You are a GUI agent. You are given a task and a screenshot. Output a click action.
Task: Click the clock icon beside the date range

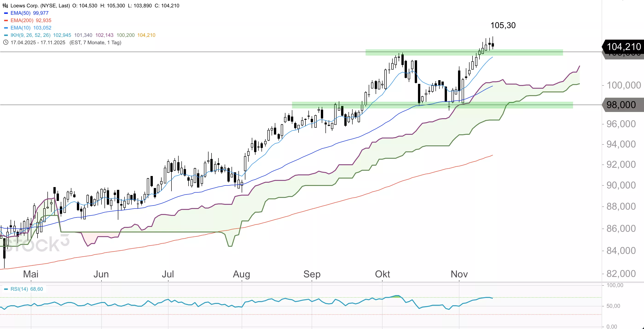coord(6,43)
